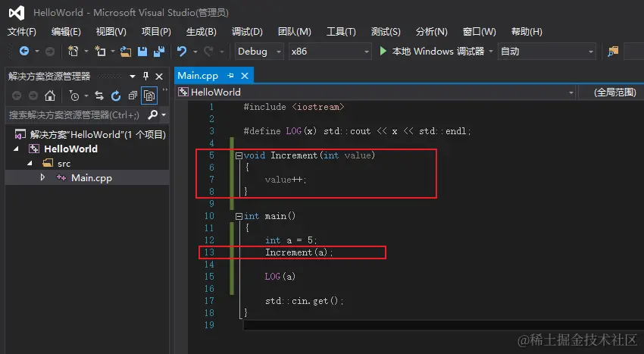Close the Main.cpp tab

pos(245,76)
